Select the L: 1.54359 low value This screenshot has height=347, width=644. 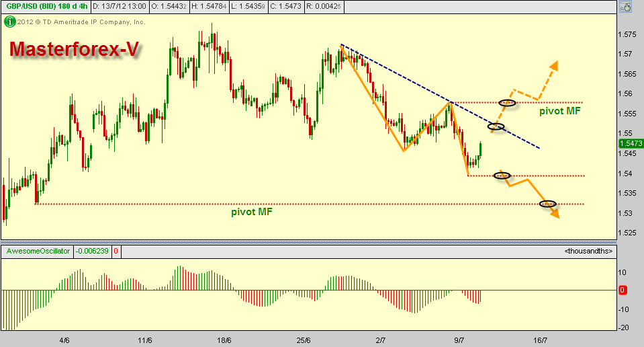coord(248,7)
